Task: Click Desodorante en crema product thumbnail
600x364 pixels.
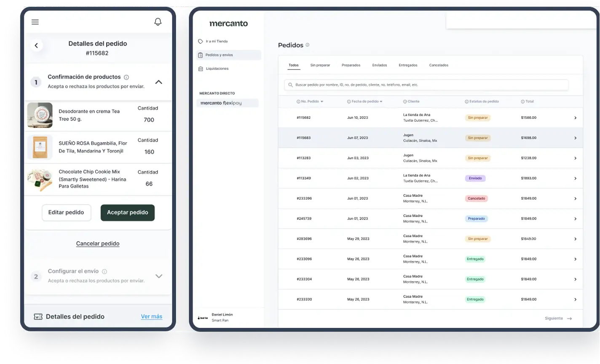Action: (40, 115)
